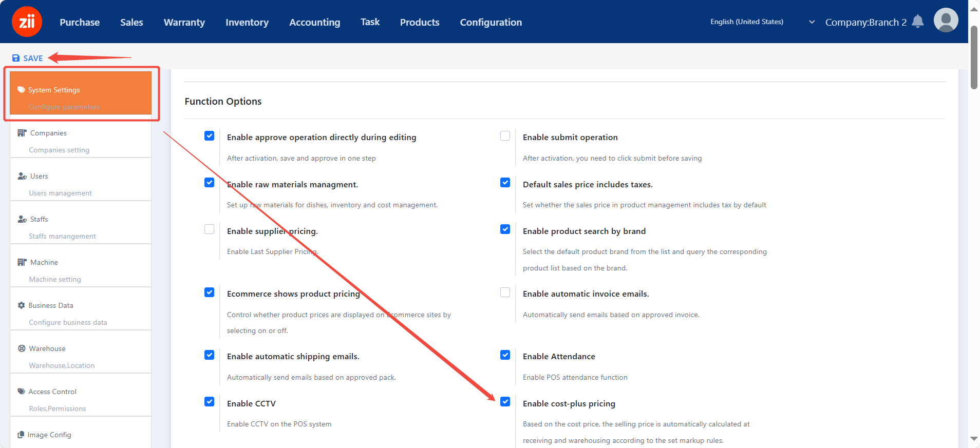Click scrollbar up arrow

tap(974, 9)
